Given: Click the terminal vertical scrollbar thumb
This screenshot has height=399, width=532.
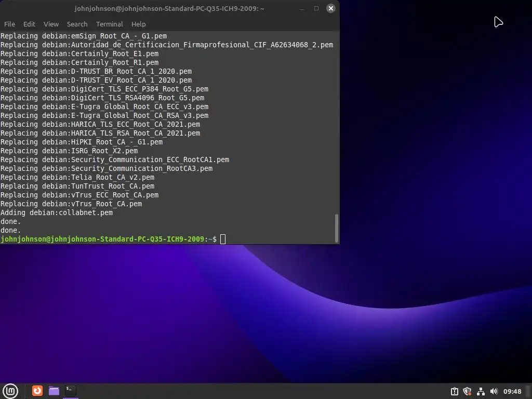Looking at the screenshot, I should (337, 228).
